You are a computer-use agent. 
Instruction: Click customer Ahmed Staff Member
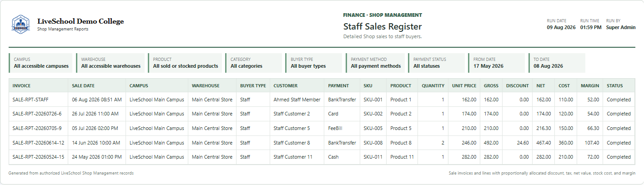[297, 100]
